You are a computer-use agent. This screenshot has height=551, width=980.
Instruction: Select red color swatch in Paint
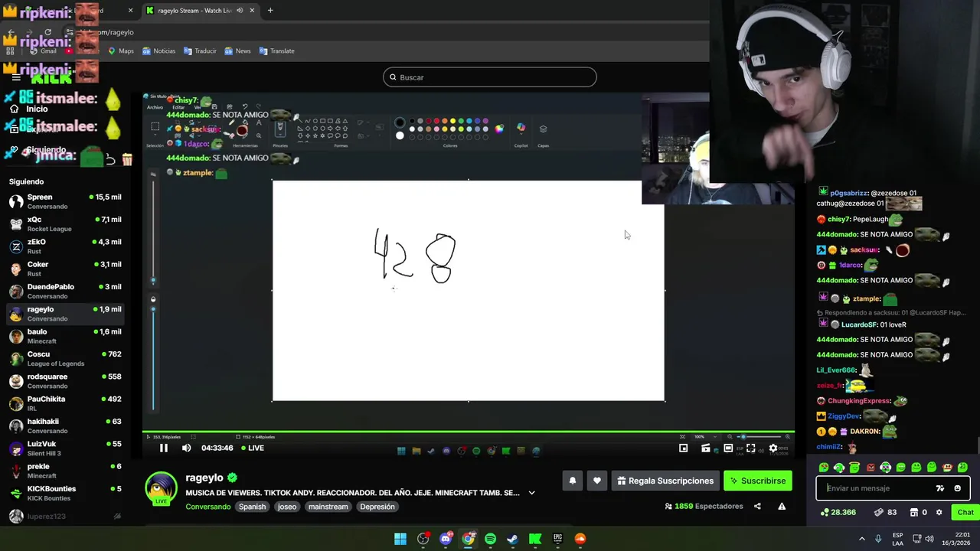click(x=436, y=121)
